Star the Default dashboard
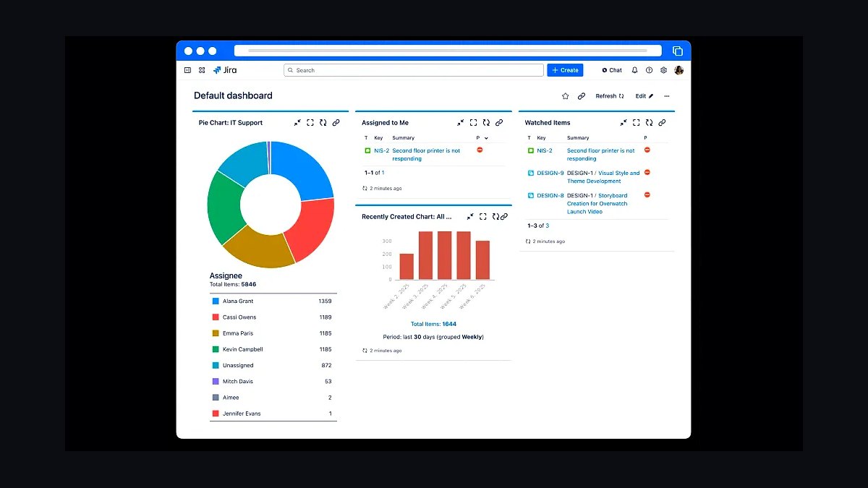 [566, 96]
